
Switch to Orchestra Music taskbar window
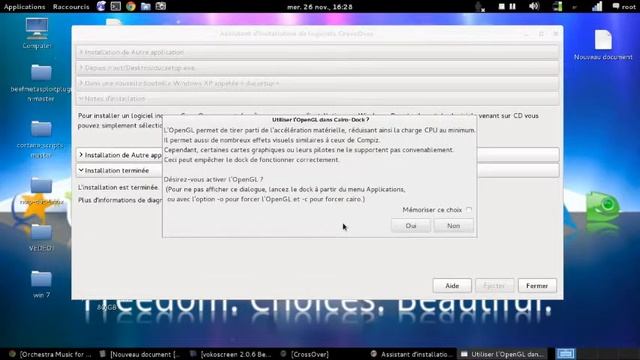pyautogui.click(x=51, y=354)
